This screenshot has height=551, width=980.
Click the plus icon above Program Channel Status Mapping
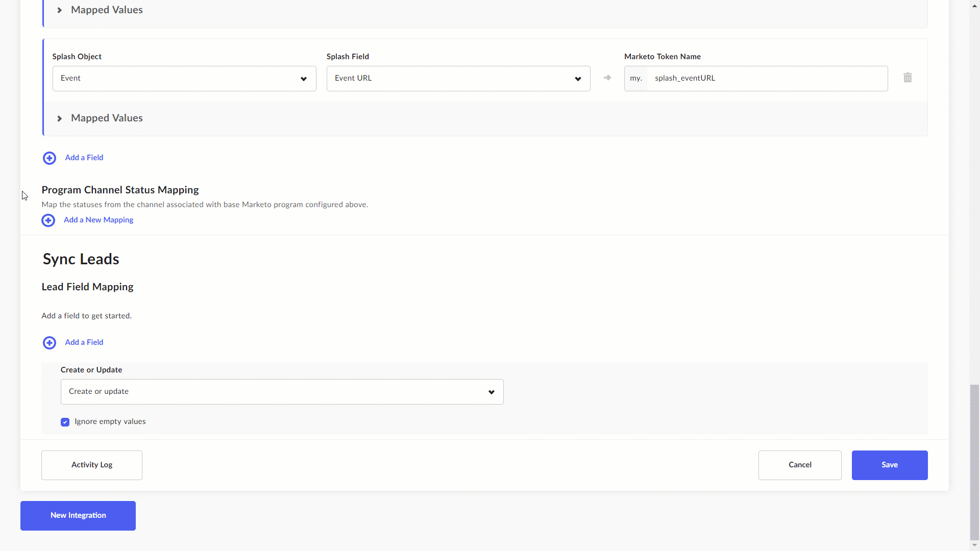50,158
